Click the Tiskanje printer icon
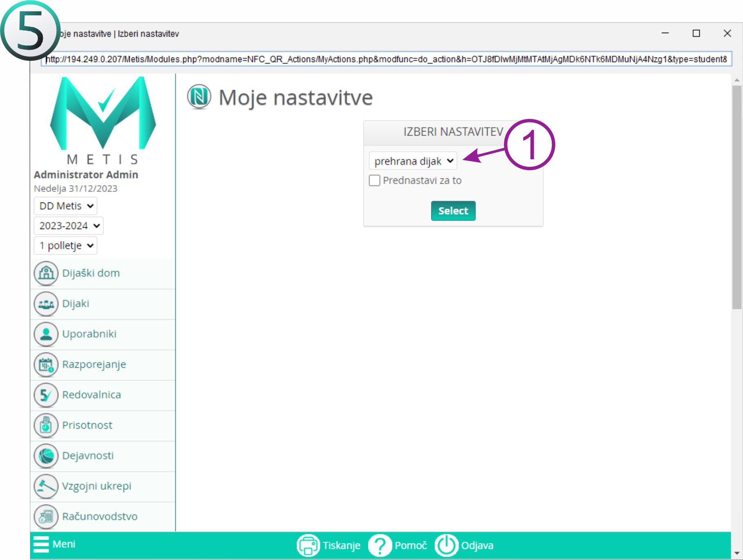This screenshot has height=560, width=743. click(x=308, y=545)
